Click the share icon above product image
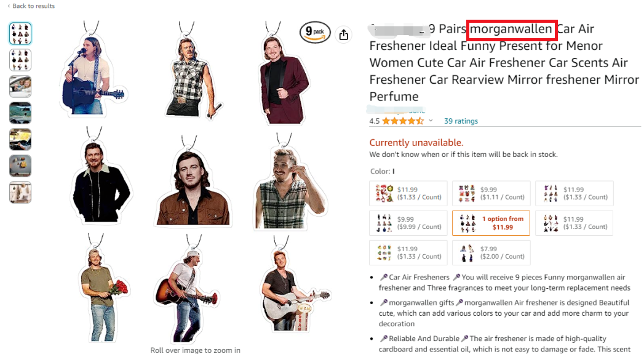 coord(344,35)
